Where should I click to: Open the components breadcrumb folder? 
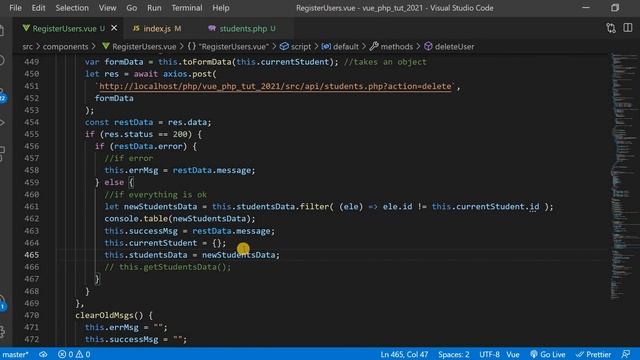pyautogui.click(x=65, y=47)
